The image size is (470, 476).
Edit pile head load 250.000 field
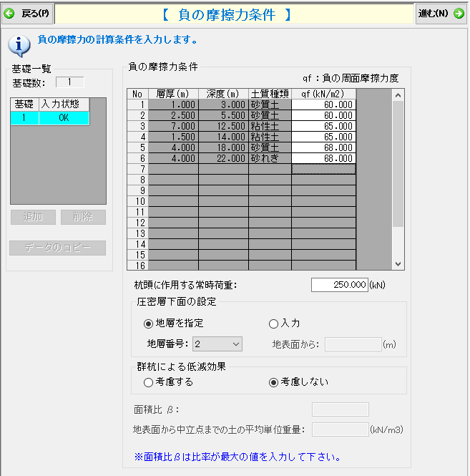click(x=340, y=285)
